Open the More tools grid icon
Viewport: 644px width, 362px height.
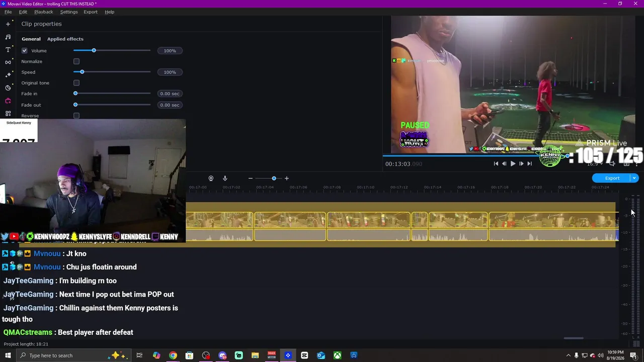pos(8,114)
